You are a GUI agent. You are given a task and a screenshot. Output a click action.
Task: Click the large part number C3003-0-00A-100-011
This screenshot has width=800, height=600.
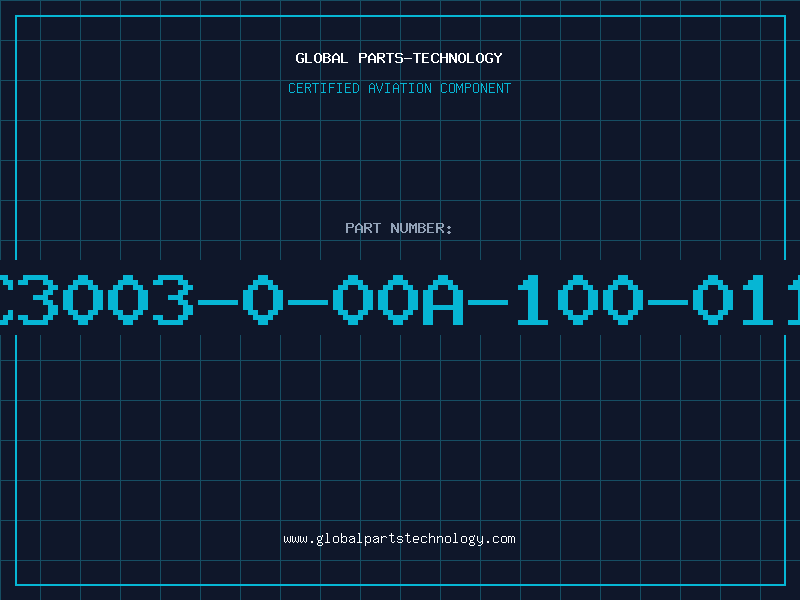tap(400, 299)
